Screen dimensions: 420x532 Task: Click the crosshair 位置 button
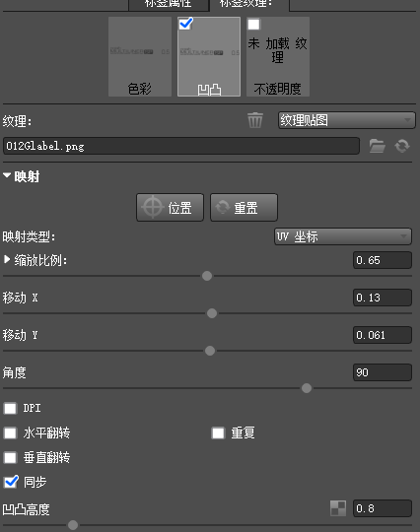pos(171,208)
